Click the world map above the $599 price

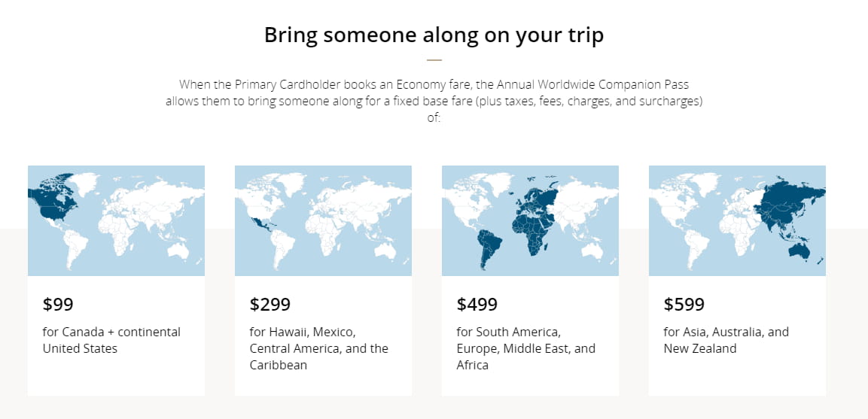tap(737, 220)
